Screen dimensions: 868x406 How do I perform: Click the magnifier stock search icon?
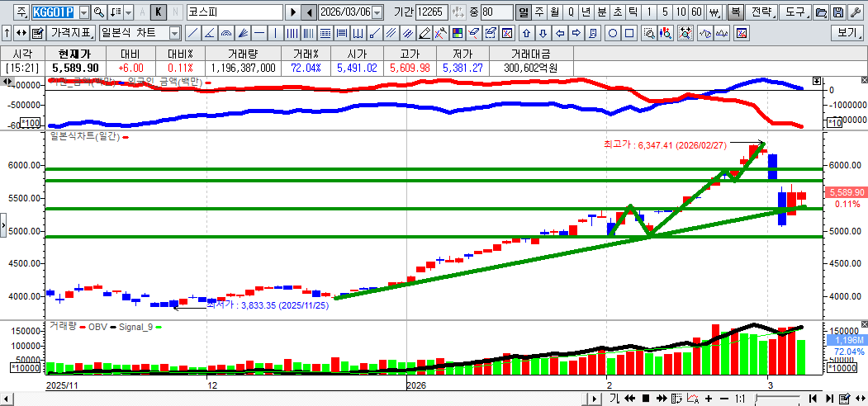pos(98,12)
